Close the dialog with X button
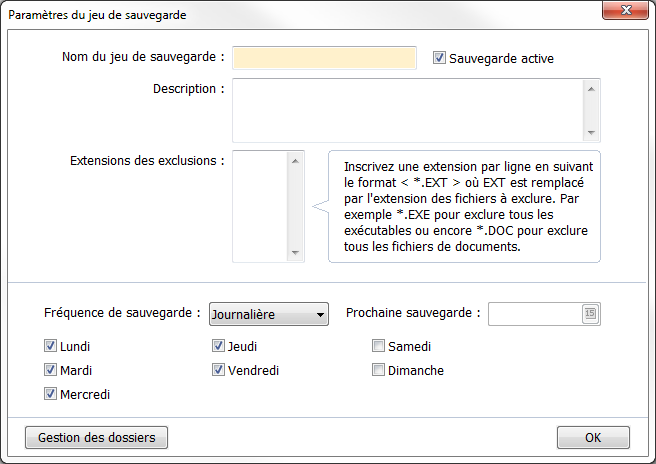 click(624, 12)
